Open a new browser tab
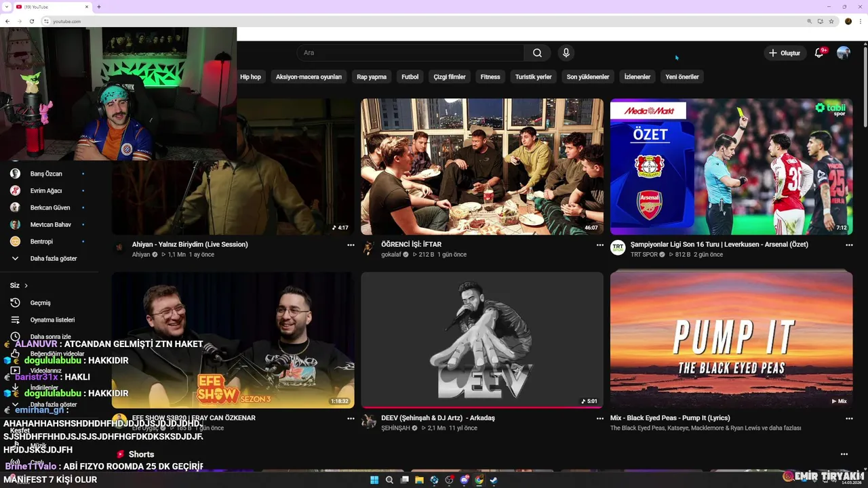This screenshot has width=868, height=488. click(x=99, y=7)
